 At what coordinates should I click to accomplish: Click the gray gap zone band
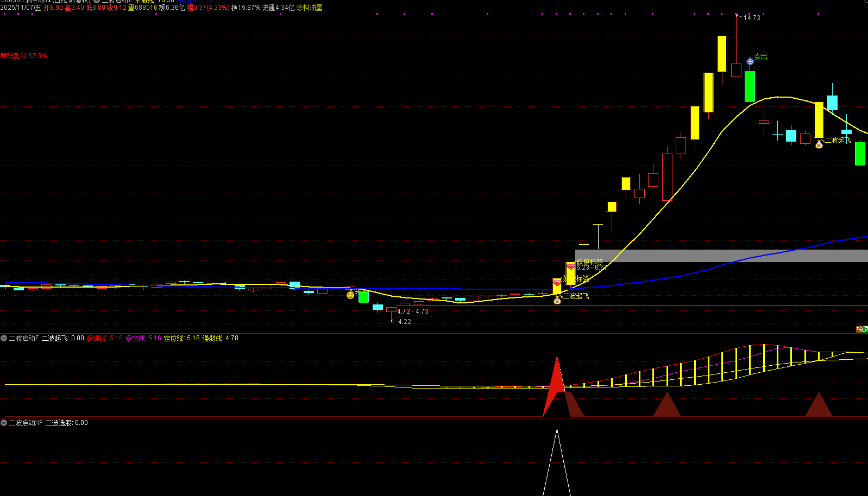click(x=721, y=256)
